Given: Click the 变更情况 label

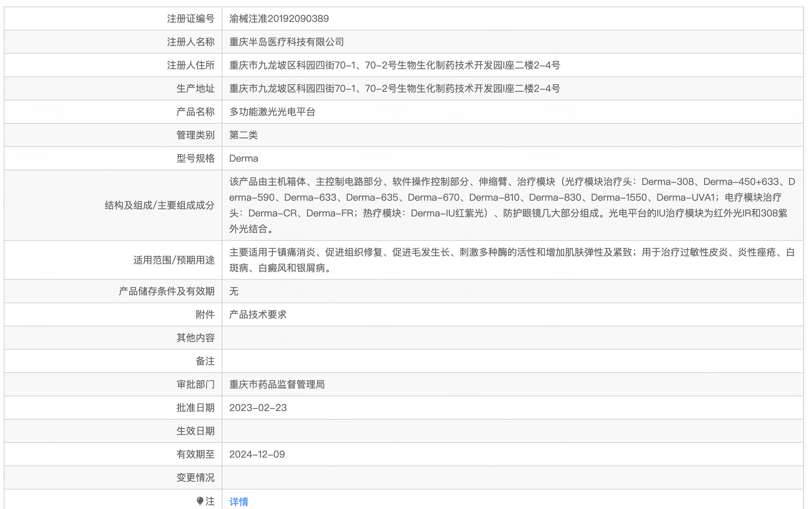Looking at the screenshot, I should pyautogui.click(x=196, y=477).
